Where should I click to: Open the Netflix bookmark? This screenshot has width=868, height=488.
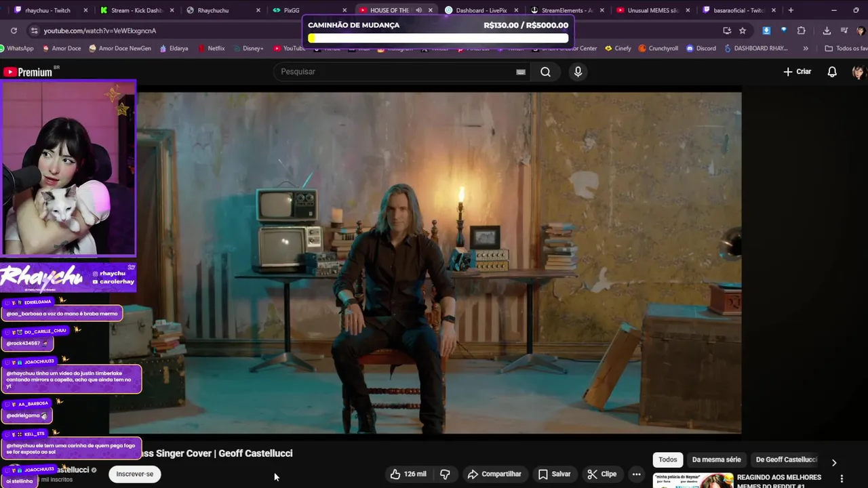(x=211, y=48)
